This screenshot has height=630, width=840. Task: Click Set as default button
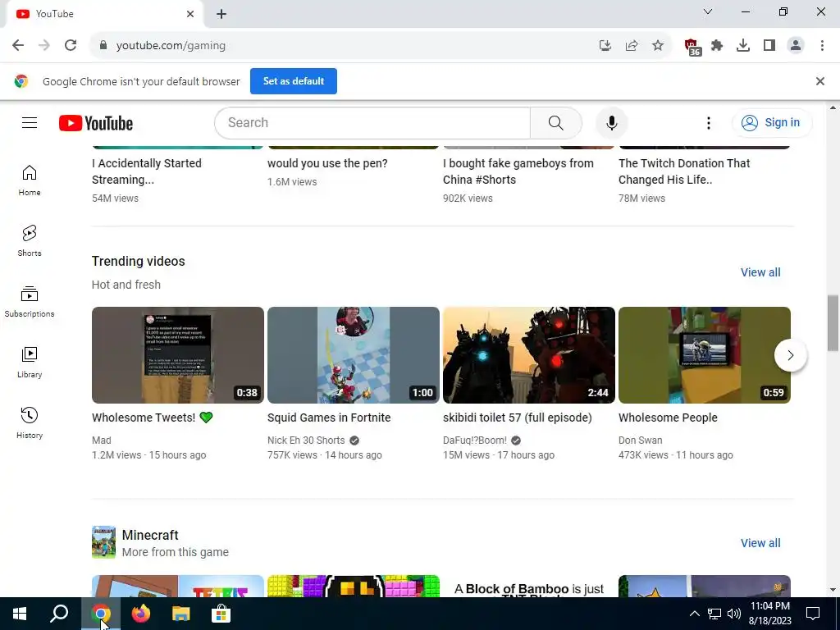[x=294, y=81]
